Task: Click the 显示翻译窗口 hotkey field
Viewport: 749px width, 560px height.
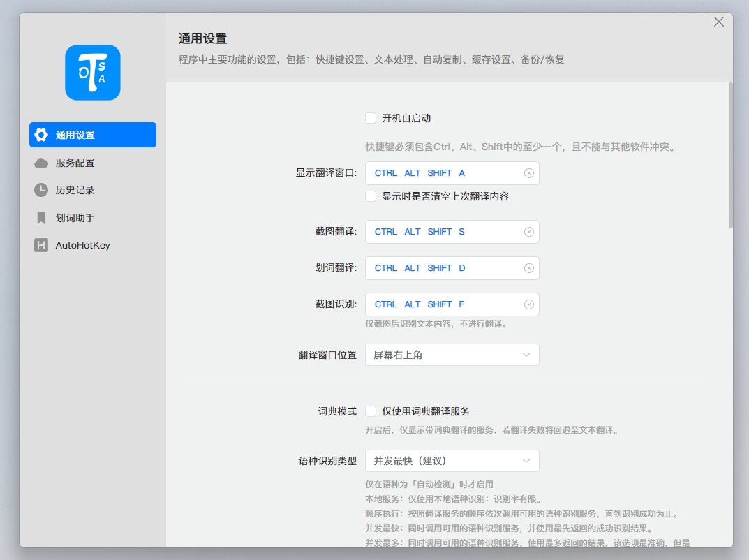Action: [x=452, y=173]
